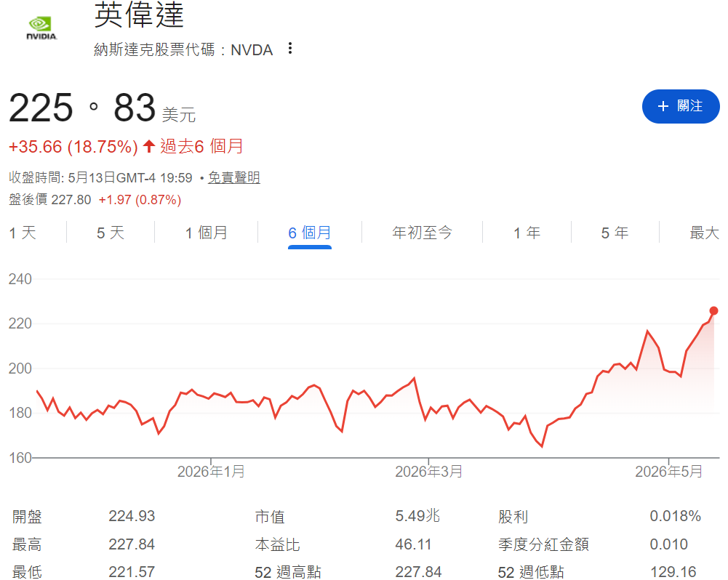The image size is (728, 580).
Task: Click the red endpoint dot on chart
Action: [x=713, y=311]
